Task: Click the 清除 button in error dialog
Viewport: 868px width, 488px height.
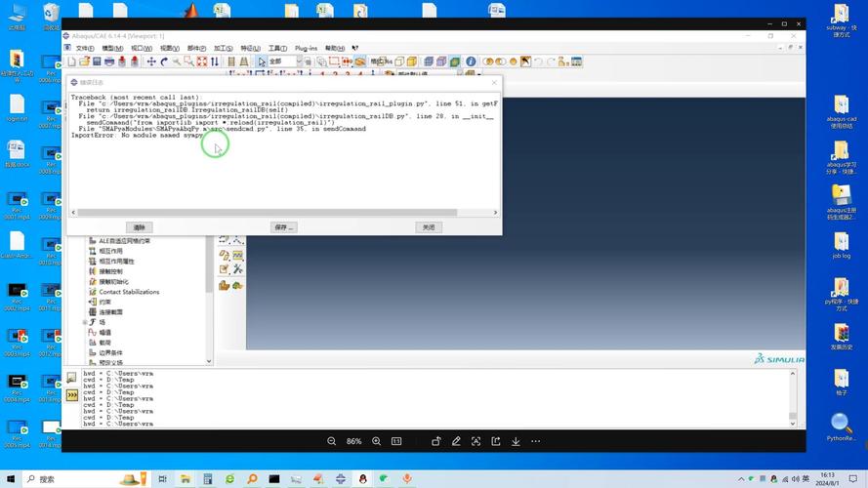Action: click(x=139, y=227)
